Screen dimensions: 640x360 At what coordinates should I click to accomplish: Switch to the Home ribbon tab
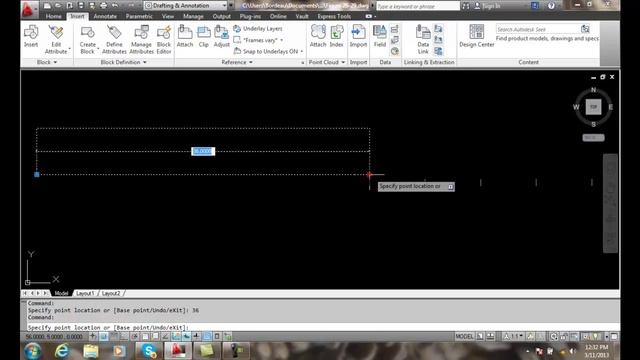pyautogui.click(x=53, y=16)
